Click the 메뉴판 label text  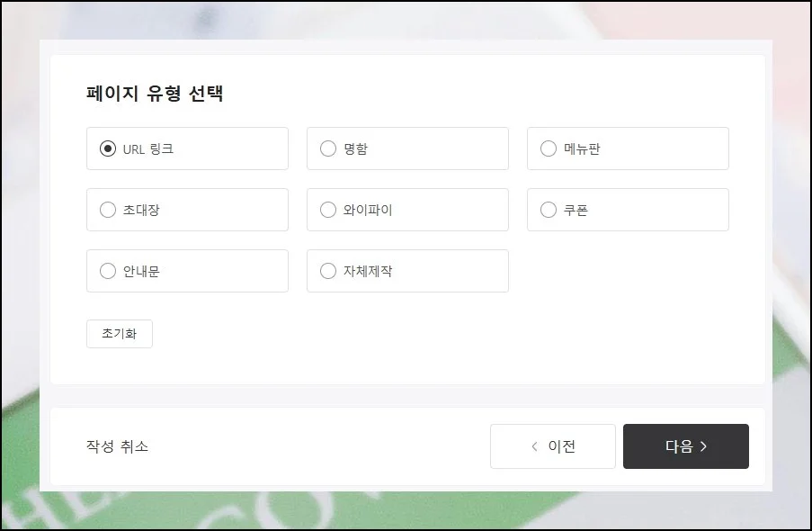(x=582, y=148)
